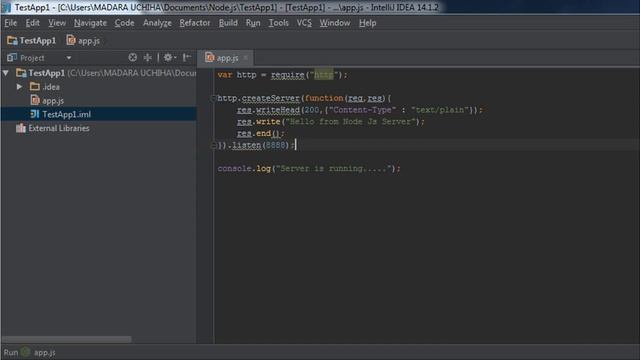Select External Libraries node
Image resolution: width=640 pixels, height=360 pixels.
pos(98,128)
